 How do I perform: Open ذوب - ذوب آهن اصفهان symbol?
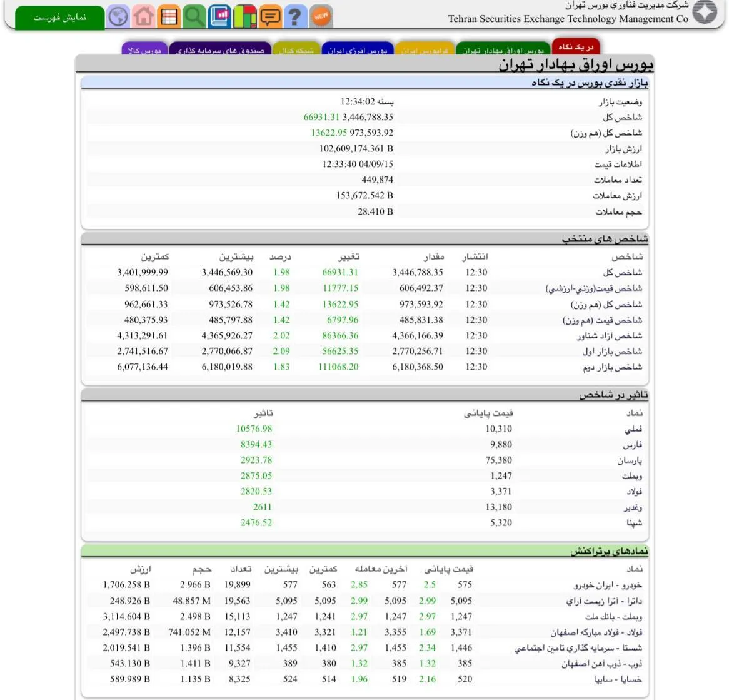(602, 664)
